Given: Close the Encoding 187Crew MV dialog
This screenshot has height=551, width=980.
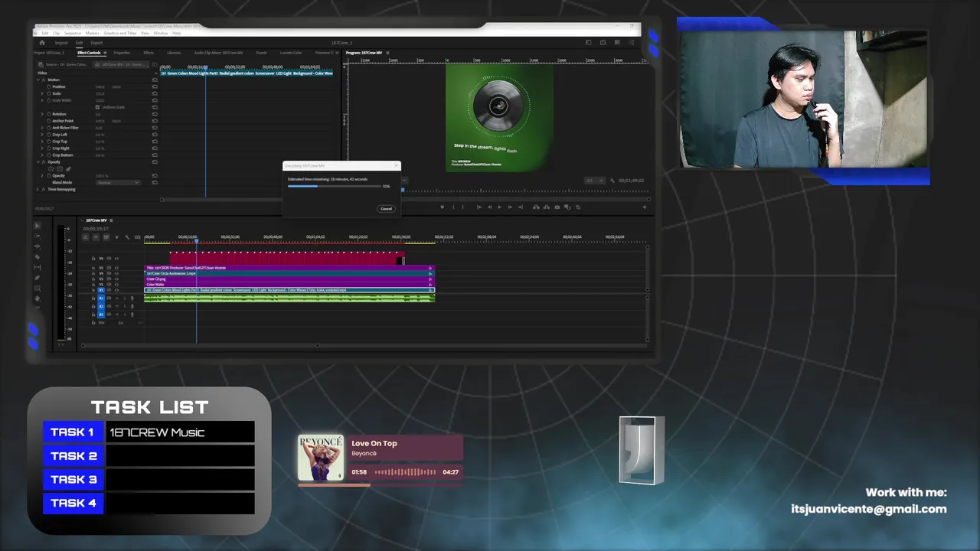Looking at the screenshot, I should [396, 165].
